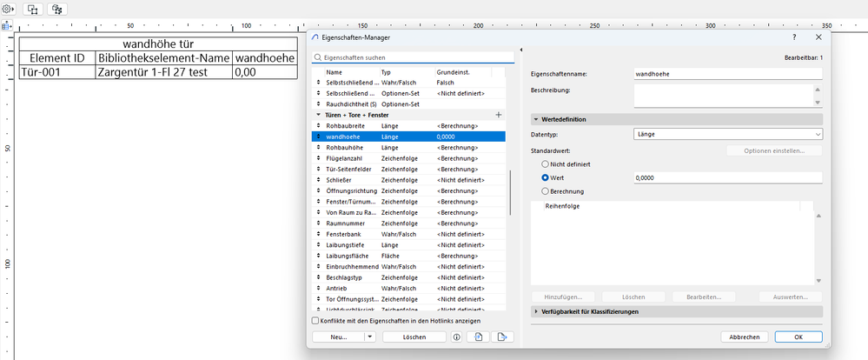Click reorder handle of Rauchdichtheit row
The height and width of the screenshot is (360, 868).
[x=318, y=104]
